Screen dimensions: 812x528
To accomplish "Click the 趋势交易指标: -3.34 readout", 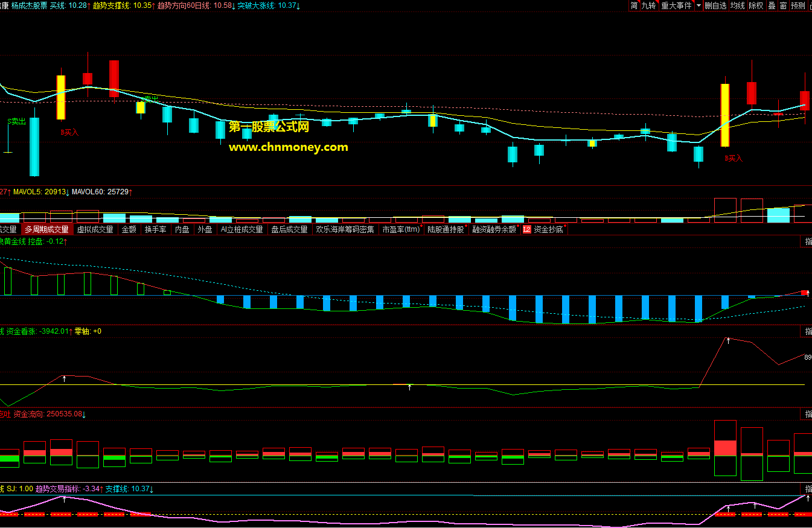I will [x=69, y=489].
